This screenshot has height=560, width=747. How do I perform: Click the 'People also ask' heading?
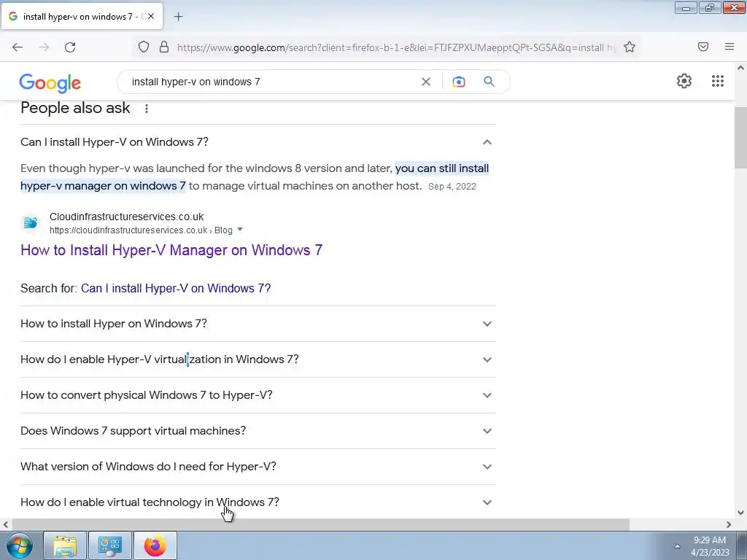(75, 108)
